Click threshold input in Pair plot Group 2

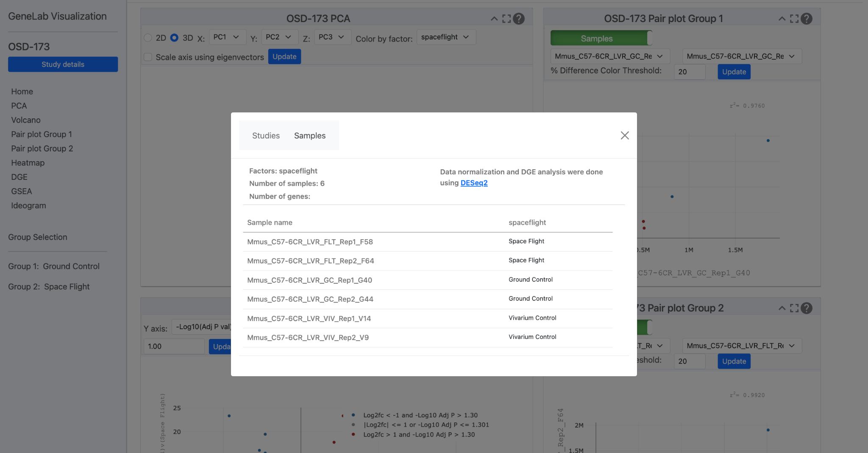pos(690,361)
